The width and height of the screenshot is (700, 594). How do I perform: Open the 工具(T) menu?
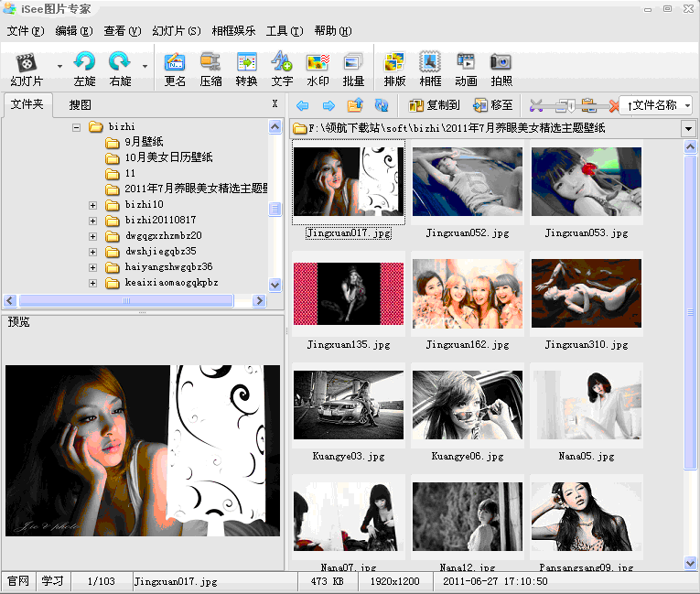pyautogui.click(x=285, y=31)
